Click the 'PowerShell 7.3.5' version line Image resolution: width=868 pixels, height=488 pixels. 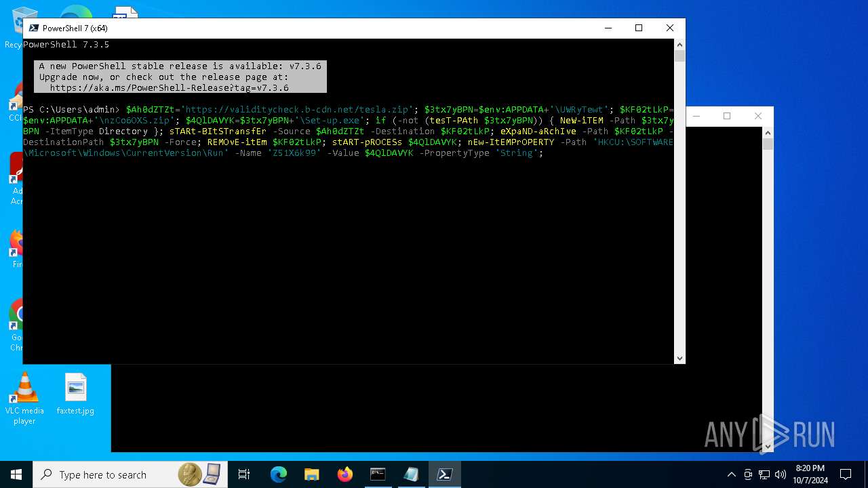(x=66, y=44)
